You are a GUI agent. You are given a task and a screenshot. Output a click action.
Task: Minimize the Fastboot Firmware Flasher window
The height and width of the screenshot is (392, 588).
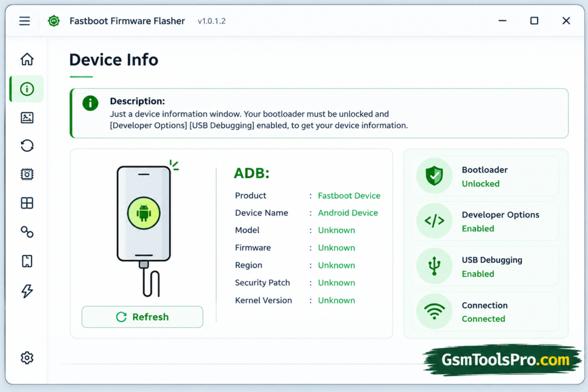coord(502,21)
